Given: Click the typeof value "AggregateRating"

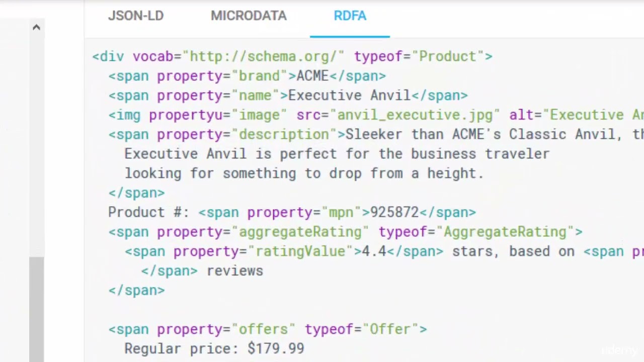Looking at the screenshot, I should click(x=505, y=232).
